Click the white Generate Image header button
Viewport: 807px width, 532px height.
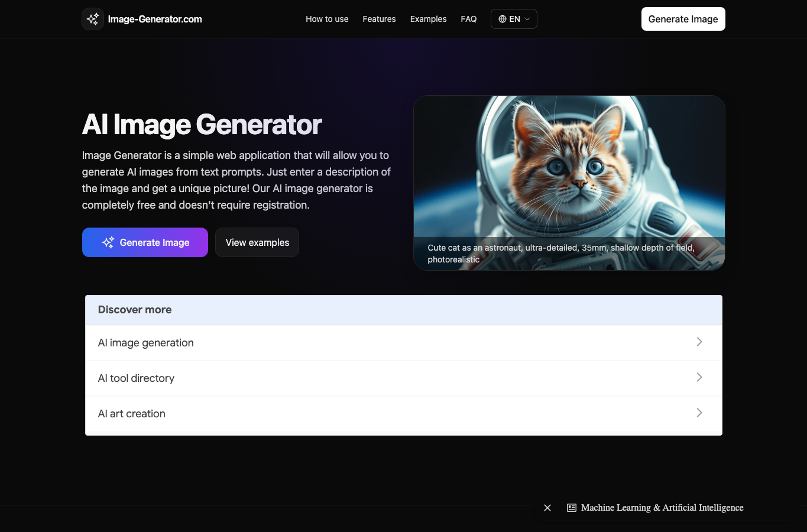(x=683, y=19)
